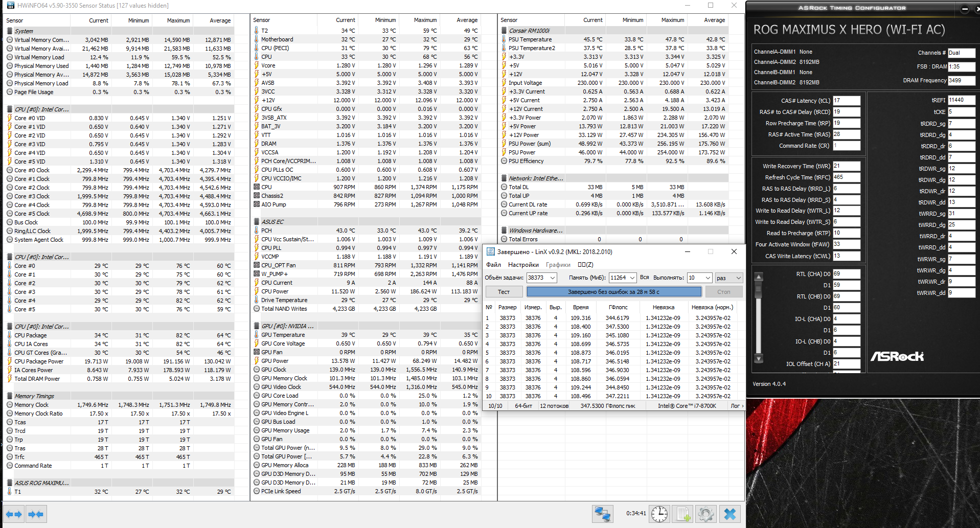Viewport: 980px width, 528px height.
Task: Open the Файл menu in LinX
Action: 493,265
